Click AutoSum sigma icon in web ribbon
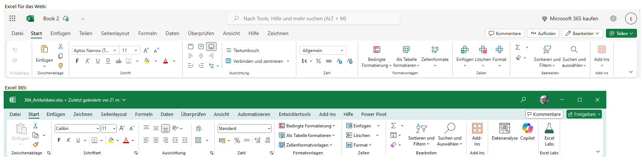Screen dimensions: 644x161 (518, 47)
